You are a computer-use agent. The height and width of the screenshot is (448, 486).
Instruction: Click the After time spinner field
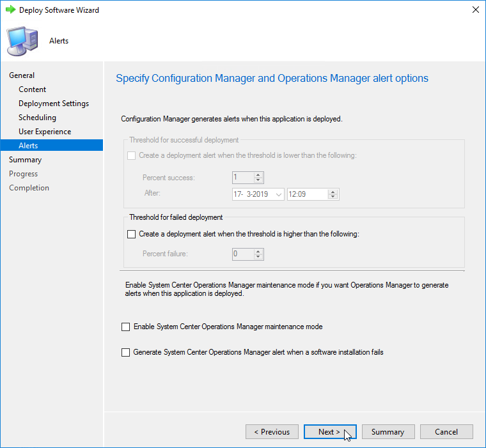[x=312, y=194]
